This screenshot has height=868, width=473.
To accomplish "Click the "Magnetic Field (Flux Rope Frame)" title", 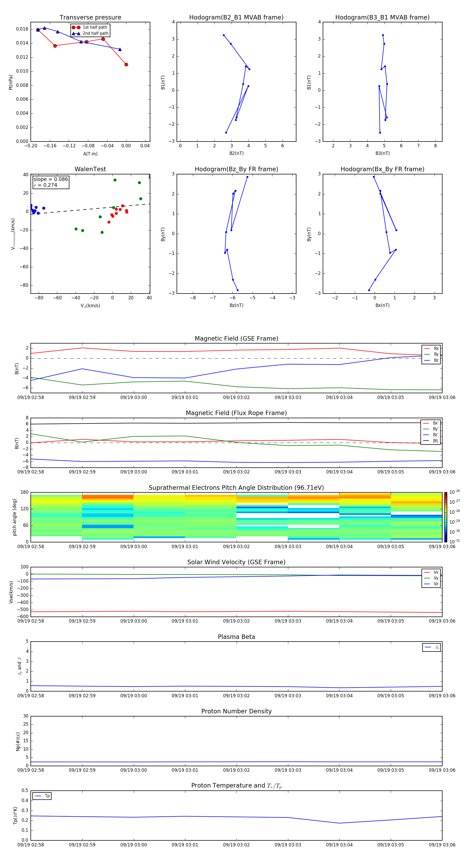I will click(x=236, y=413).
